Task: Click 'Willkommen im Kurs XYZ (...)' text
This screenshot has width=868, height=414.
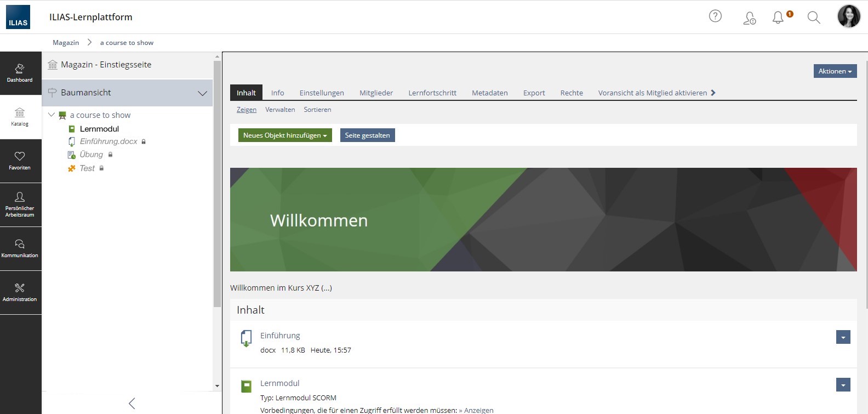Action: [x=281, y=288]
